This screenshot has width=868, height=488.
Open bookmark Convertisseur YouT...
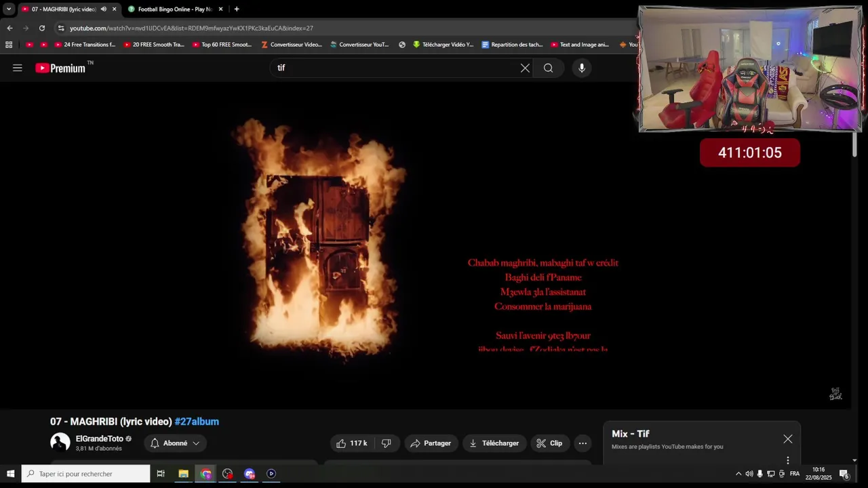coord(359,45)
